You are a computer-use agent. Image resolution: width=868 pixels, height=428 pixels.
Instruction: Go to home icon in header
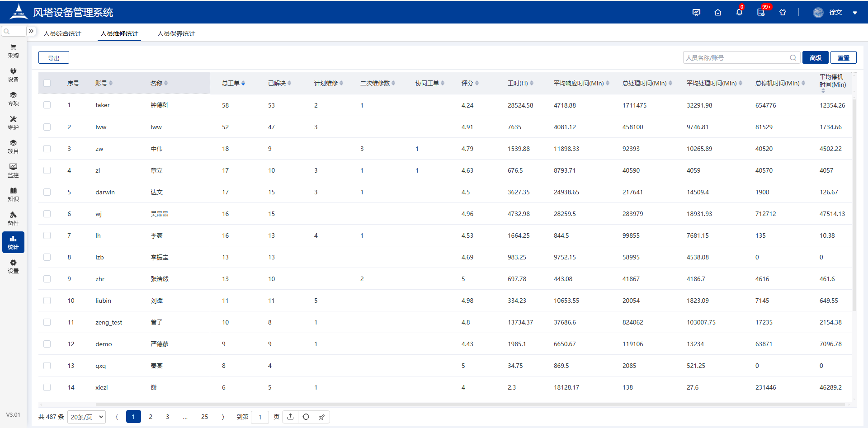click(718, 13)
